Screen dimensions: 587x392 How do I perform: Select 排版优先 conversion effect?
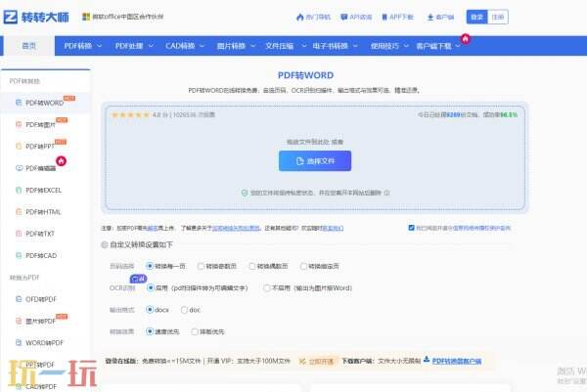pos(195,331)
